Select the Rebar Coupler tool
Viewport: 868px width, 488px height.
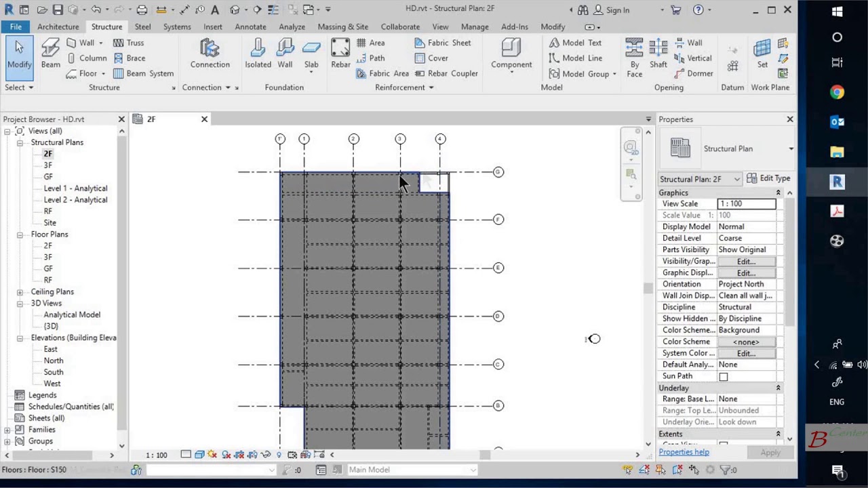tap(446, 73)
